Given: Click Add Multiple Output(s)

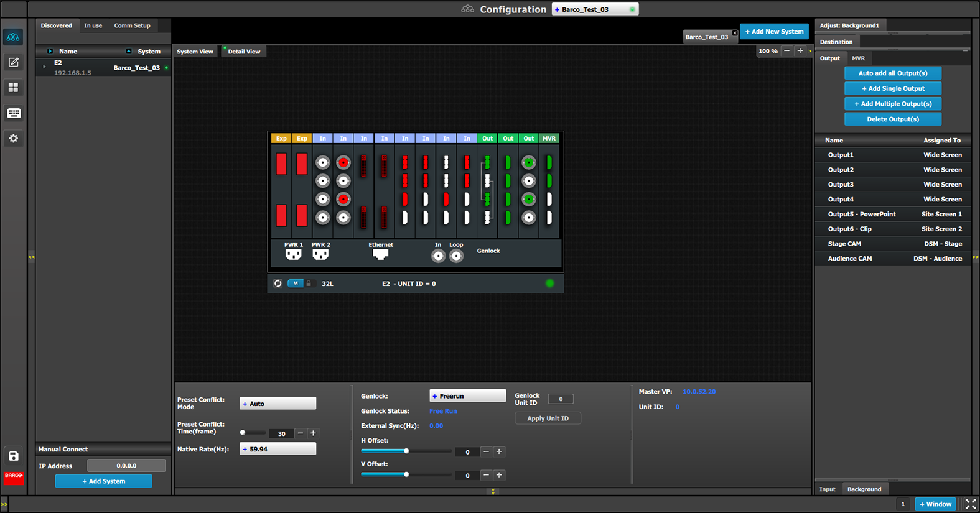Looking at the screenshot, I should tap(893, 104).
